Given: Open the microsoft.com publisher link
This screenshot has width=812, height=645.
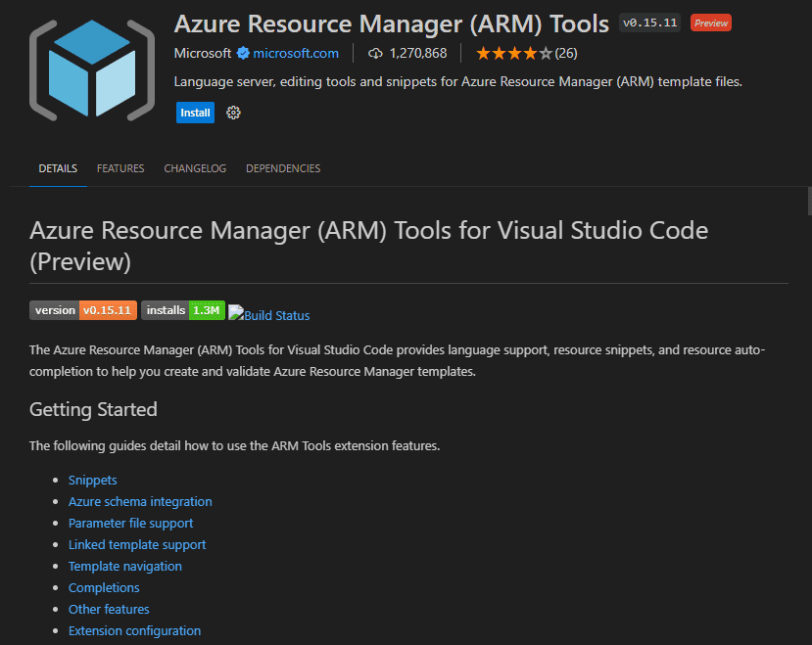Looking at the screenshot, I should tap(296, 53).
